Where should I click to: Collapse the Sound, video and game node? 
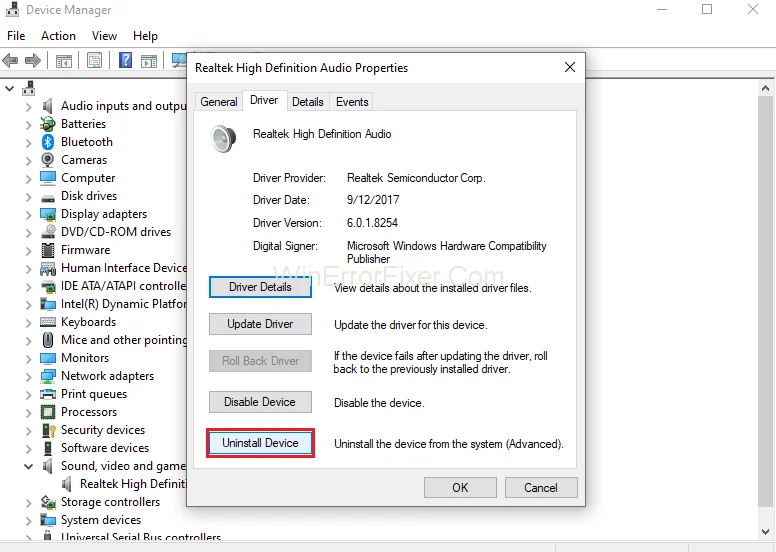[28, 466]
